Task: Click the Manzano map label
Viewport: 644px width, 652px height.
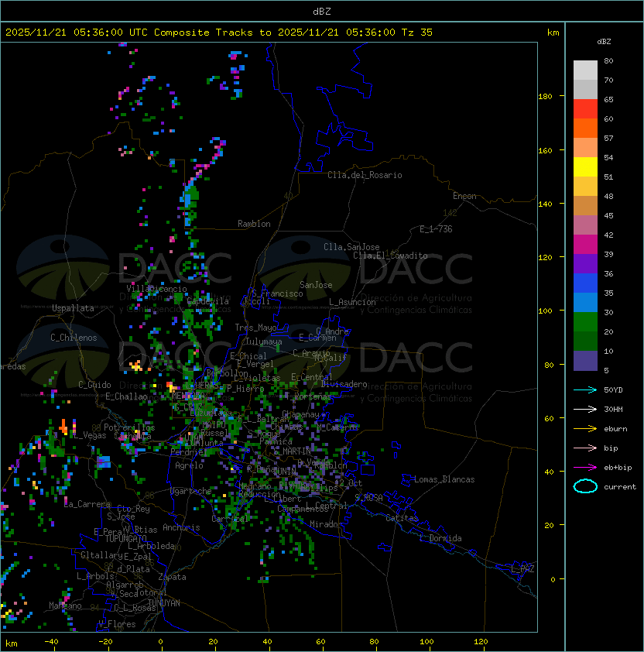Action: coord(65,606)
